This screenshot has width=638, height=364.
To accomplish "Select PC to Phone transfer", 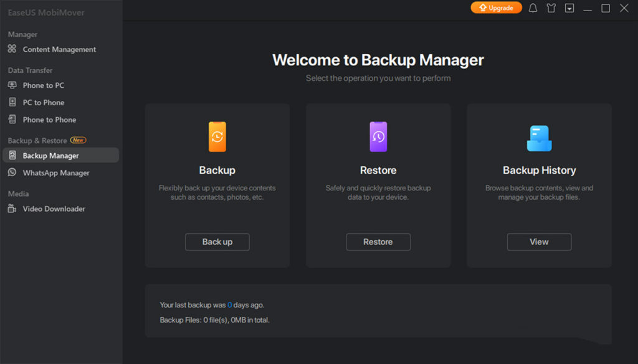I will [x=60, y=103].
